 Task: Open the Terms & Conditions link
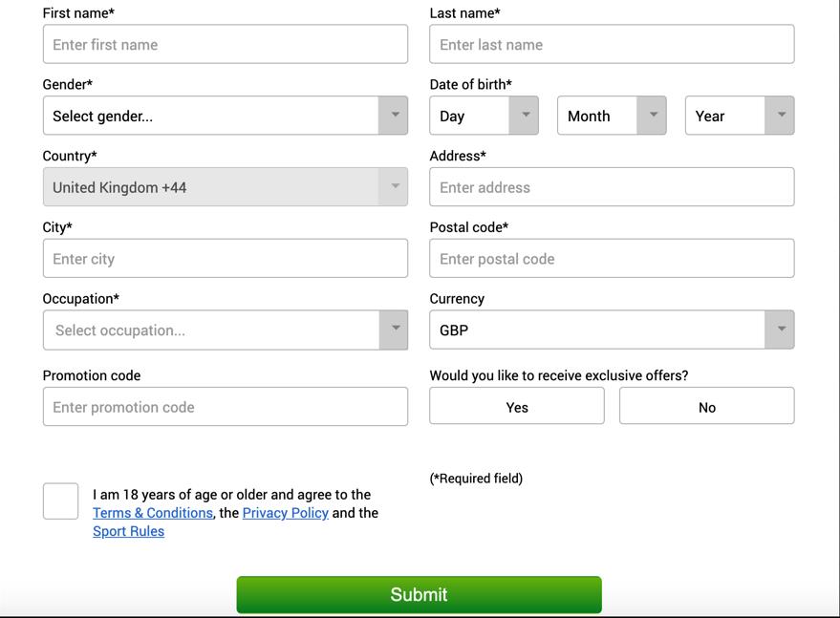[153, 513]
